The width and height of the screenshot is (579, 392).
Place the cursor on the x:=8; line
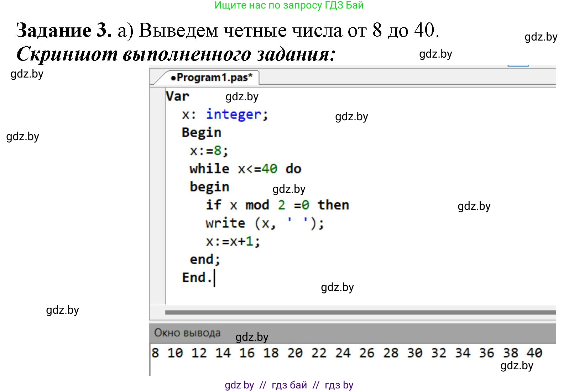209,151
